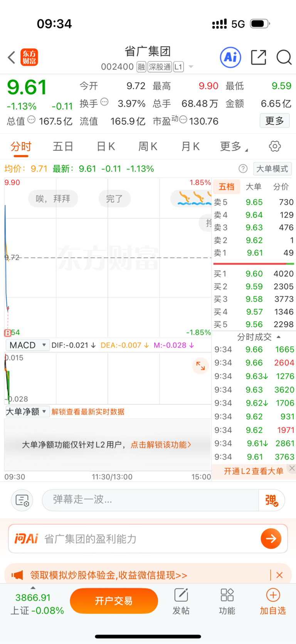Switch to 分时 chart tab

click(x=21, y=147)
